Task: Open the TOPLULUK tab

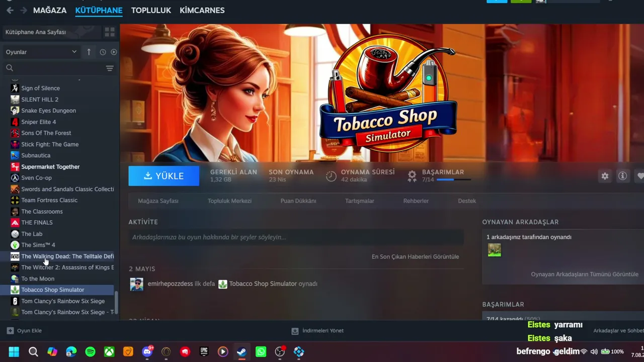Action: [151, 10]
